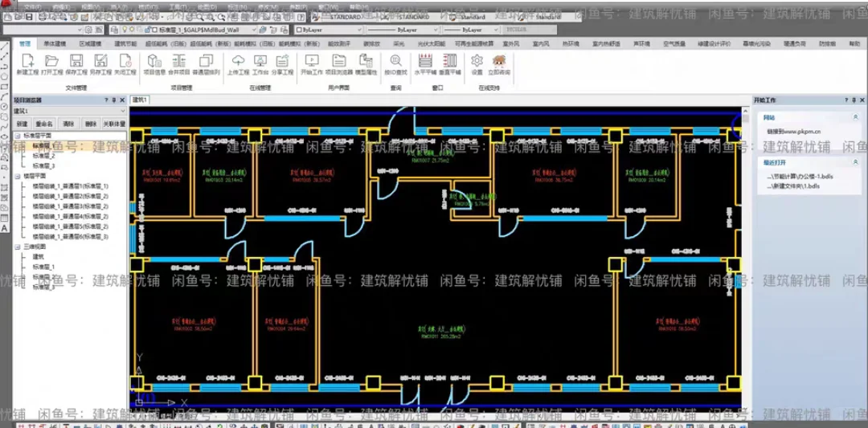Toggle the 项目浏览器 project browser icon

tap(339, 64)
